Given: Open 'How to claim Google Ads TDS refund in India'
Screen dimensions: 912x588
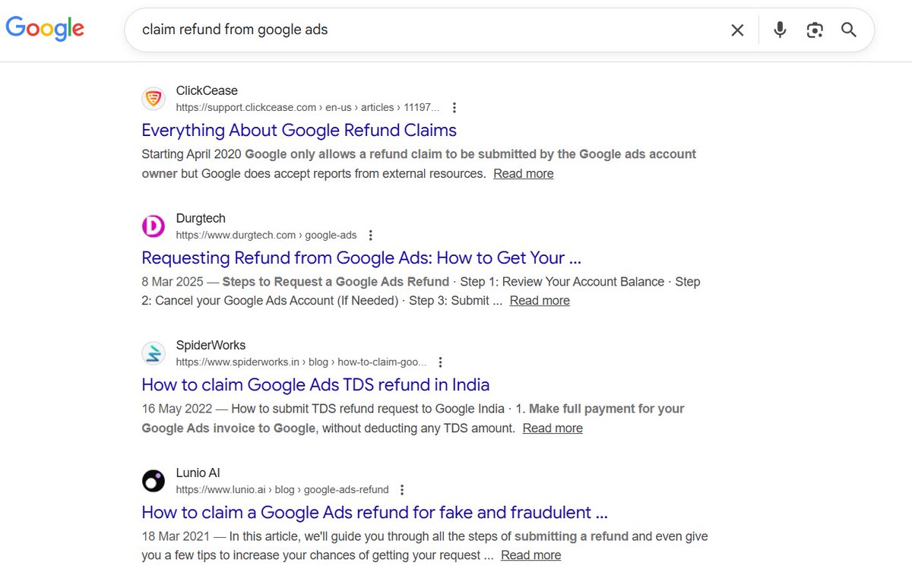Looking at the screenshot, I should pyautogui.click(x=316, y=384).
